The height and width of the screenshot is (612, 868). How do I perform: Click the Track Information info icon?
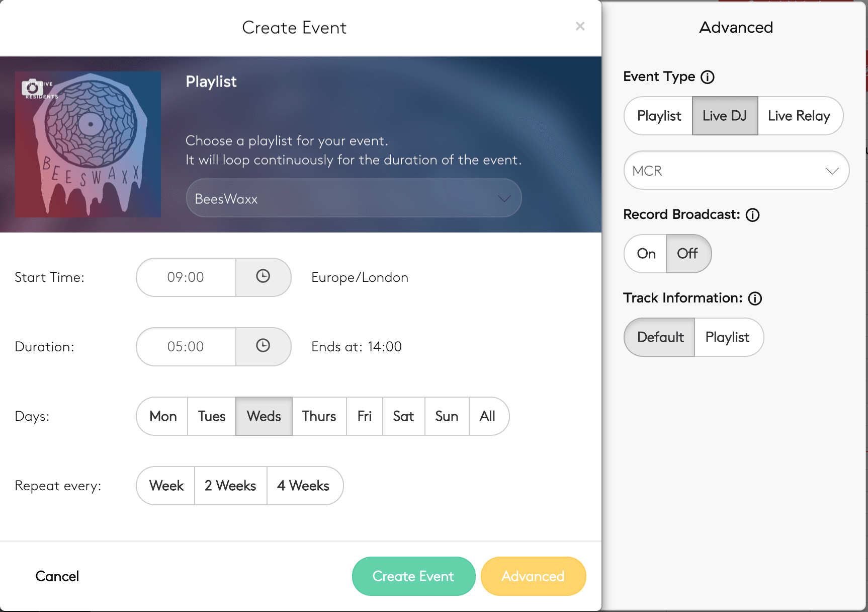(x=755, y=298)
